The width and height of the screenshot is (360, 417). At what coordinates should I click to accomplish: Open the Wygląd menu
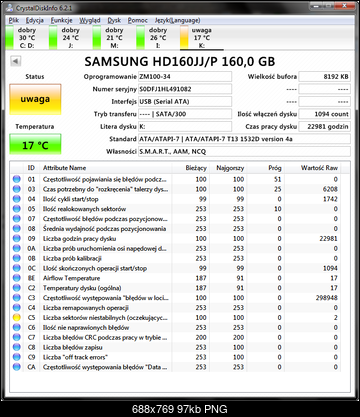[x=90, y=21]
